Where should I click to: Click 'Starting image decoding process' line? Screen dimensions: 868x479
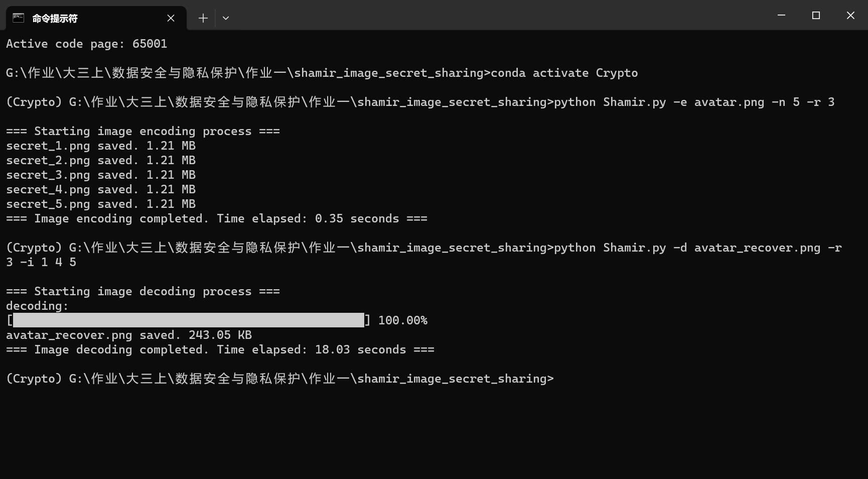click(x=143, y=291)
